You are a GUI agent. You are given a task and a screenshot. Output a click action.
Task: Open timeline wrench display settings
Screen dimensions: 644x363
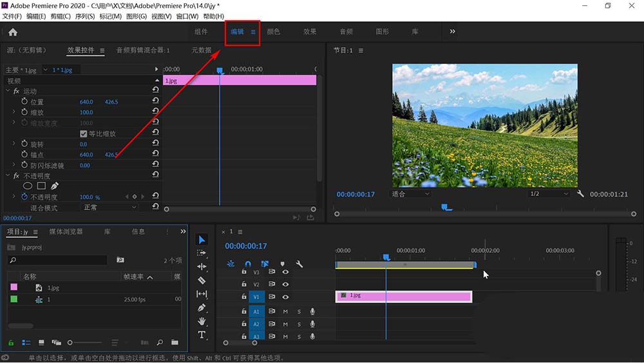coord(299,264)
